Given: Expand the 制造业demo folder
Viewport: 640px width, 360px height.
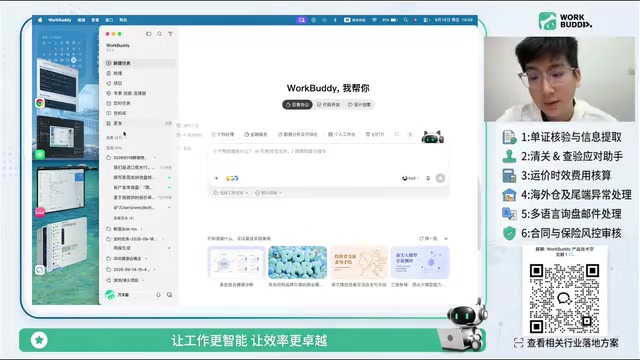Looking at the screenshot, I should (x=124, y=229).
